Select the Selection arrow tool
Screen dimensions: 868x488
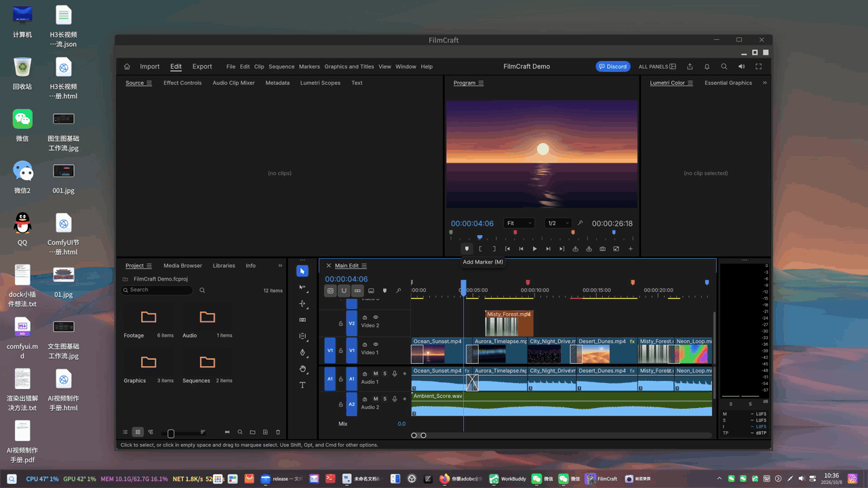click(302, 271)
